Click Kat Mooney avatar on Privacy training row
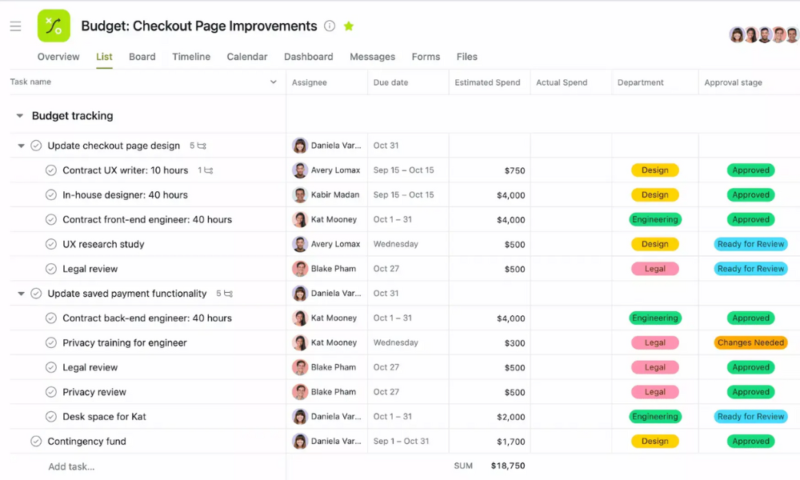 point(299,343)
